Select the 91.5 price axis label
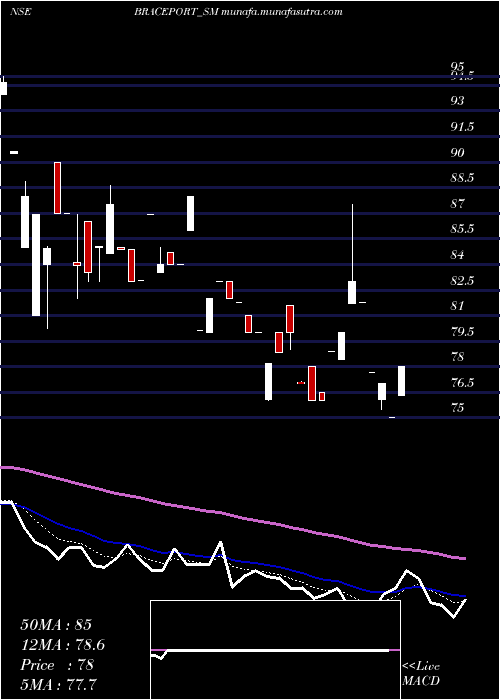 click(462, 127)
